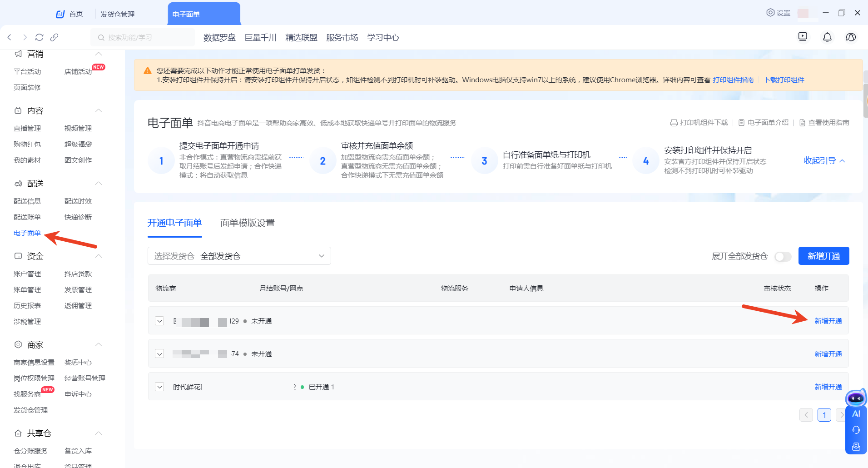Switch to the 面单模版设置 tab
The width and height of the screenshot is (868, 468).
[247, 223]
